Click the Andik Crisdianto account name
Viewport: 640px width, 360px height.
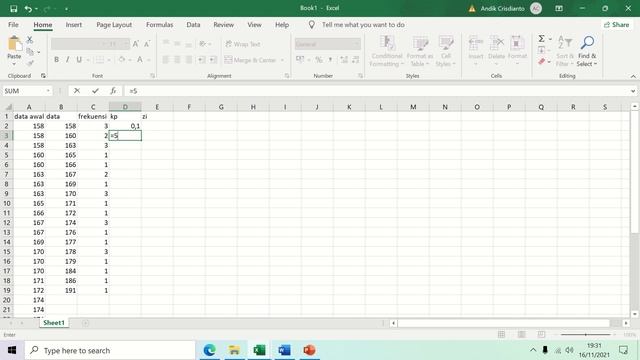pyautogui.click(x=502, y=9)
